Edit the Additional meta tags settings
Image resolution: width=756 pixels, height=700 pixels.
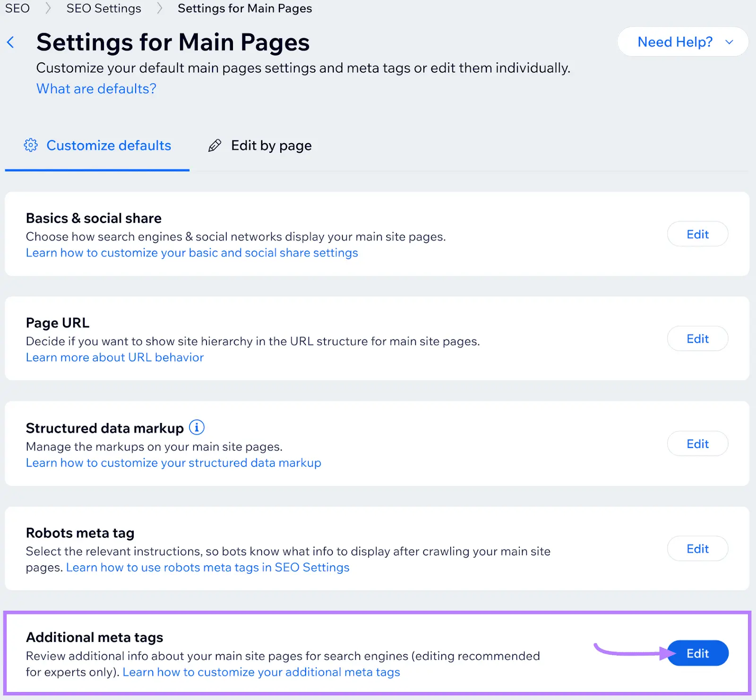698,653
